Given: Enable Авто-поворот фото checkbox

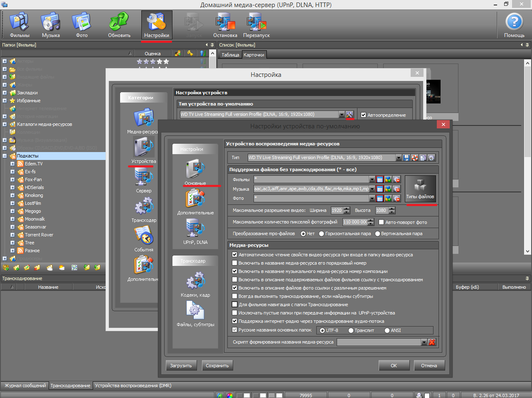Looking at the screenshot, I should [381, 222].
